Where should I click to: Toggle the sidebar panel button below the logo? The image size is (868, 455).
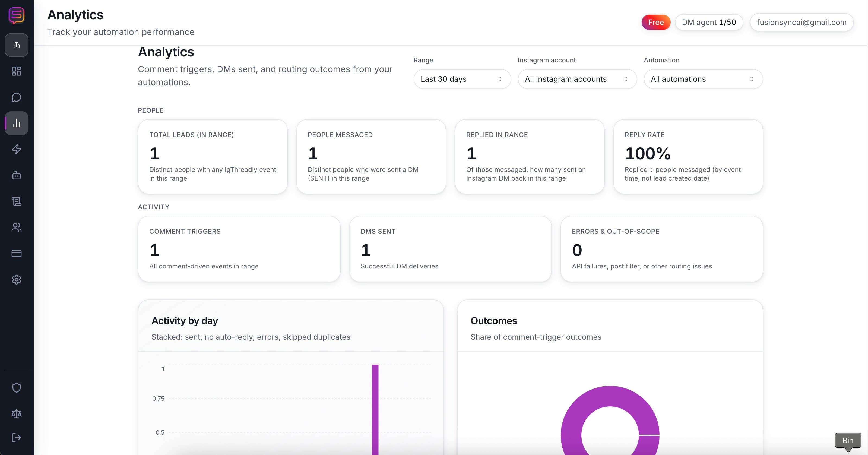17,45
